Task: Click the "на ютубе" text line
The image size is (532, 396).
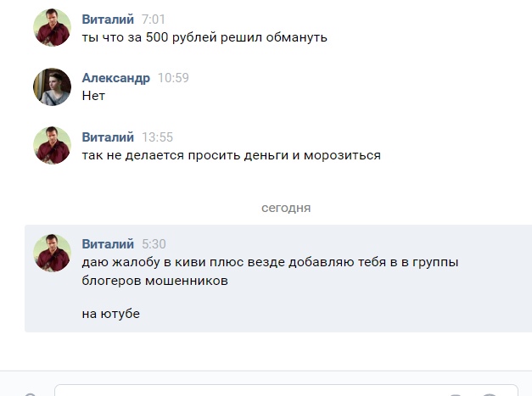Action: click(110, 314)
